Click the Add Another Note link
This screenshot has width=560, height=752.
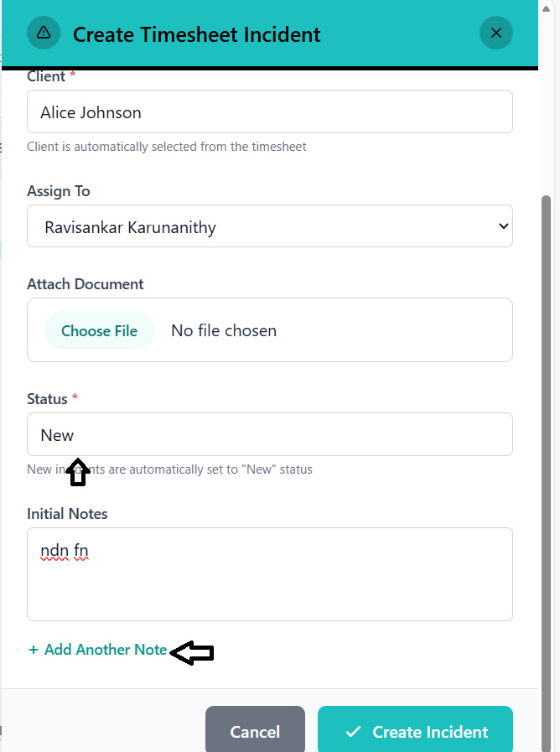point(106,650)
